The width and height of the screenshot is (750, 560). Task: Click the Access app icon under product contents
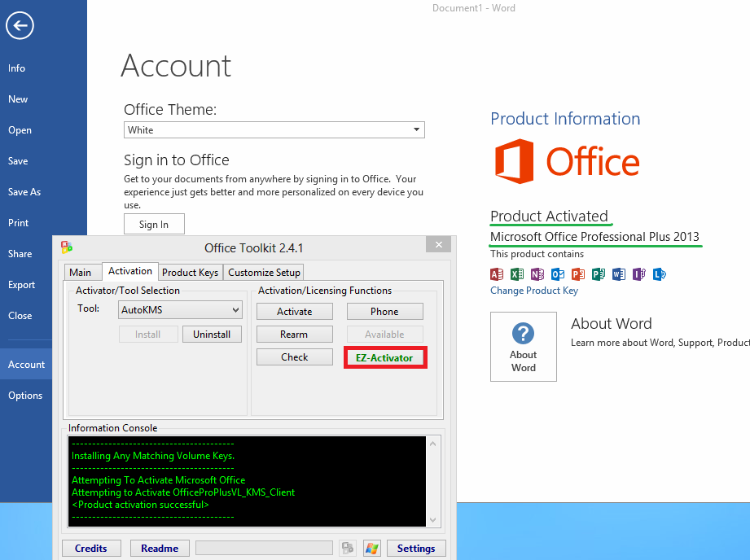point(497,274)
